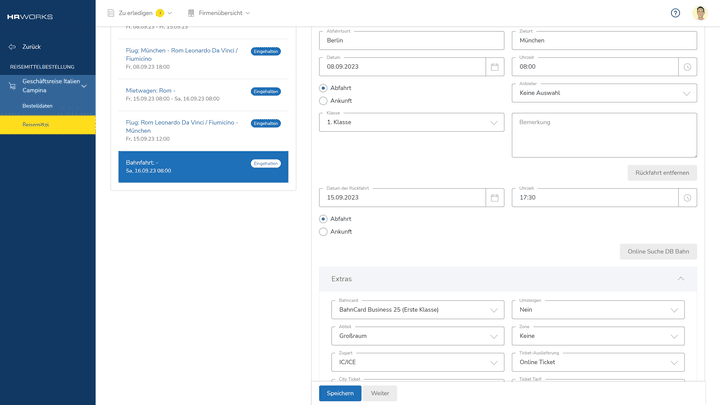
Task: Open the Klasse dropdown
Action: point(411,122)
